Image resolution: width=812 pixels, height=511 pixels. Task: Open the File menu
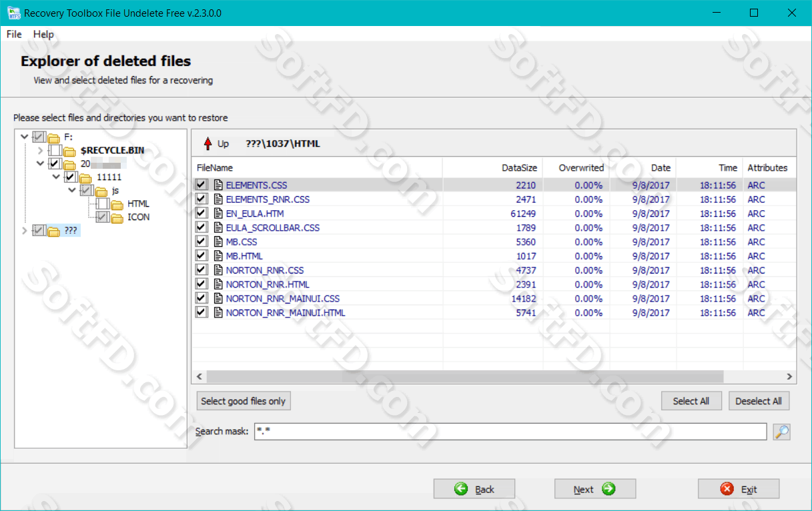14,34
